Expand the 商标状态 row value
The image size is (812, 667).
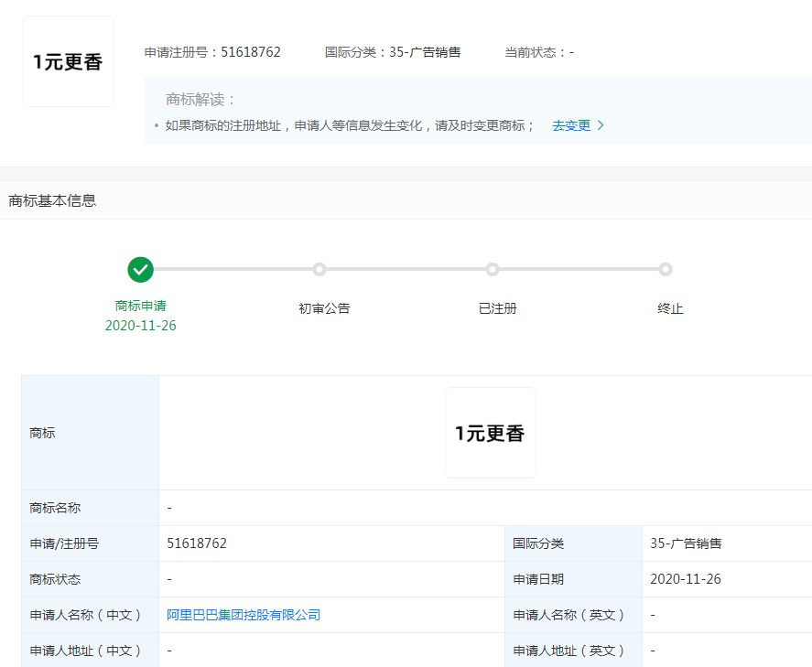click(x=170, y=579)
